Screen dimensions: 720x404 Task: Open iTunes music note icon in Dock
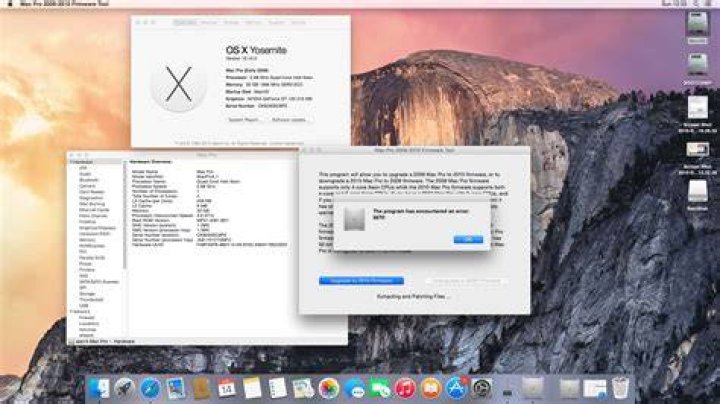[x=405, y=389]
